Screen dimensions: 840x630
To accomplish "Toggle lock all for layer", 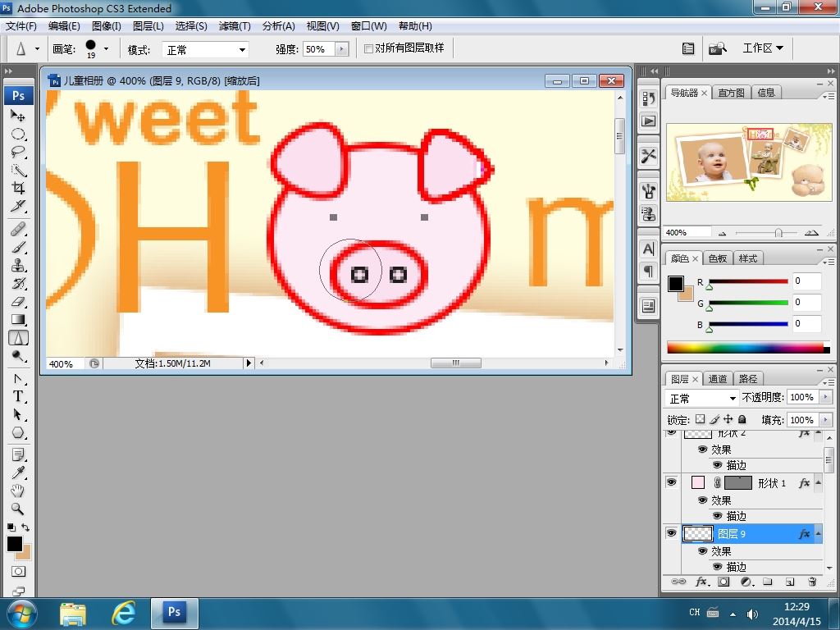I will click(742, 419).
